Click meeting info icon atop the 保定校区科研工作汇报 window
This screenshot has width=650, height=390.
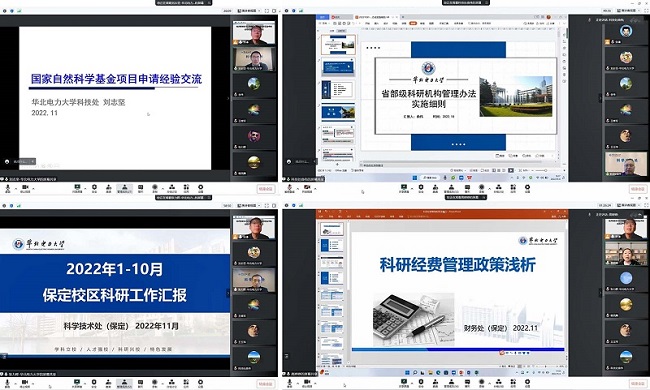point(4,205)
